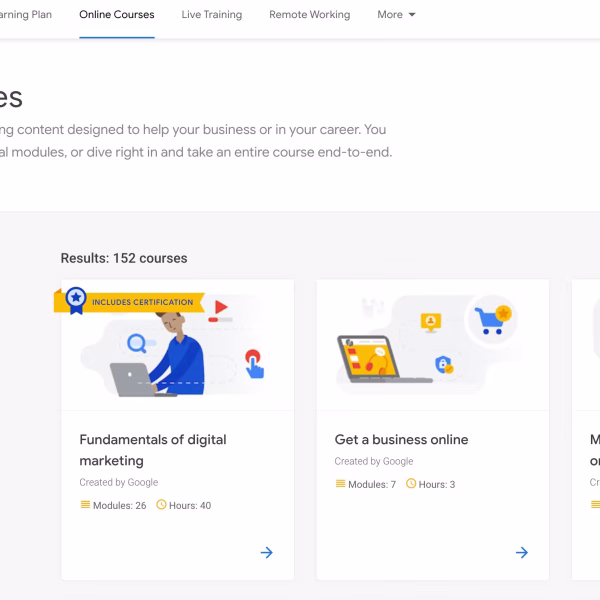Click Created by Google under Fundamentals course
This screenshot has height=600, width=600.
pos(119,482)
